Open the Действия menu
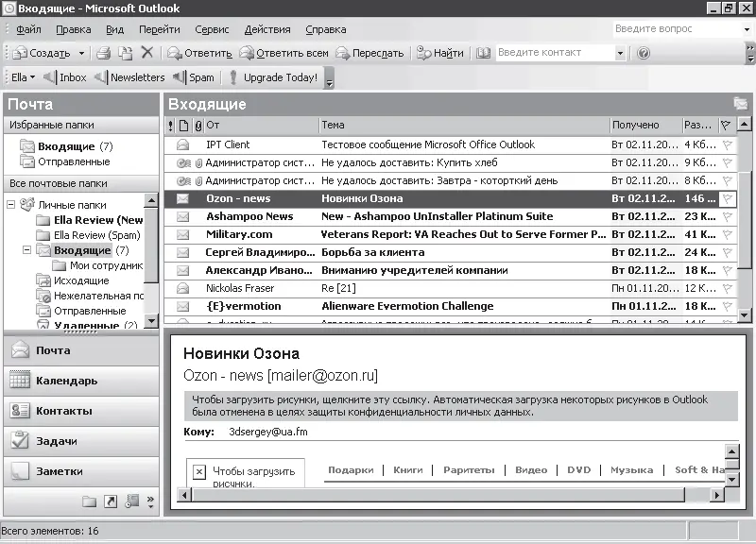The width and height of the screenshot is (756, 544). click(267, 29)
